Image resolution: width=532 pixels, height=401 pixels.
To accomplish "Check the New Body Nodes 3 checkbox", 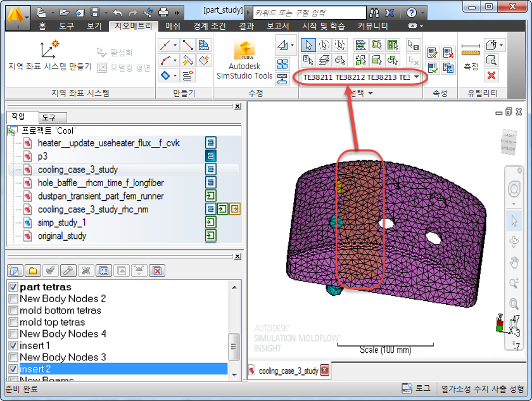I will pos(13,357).
